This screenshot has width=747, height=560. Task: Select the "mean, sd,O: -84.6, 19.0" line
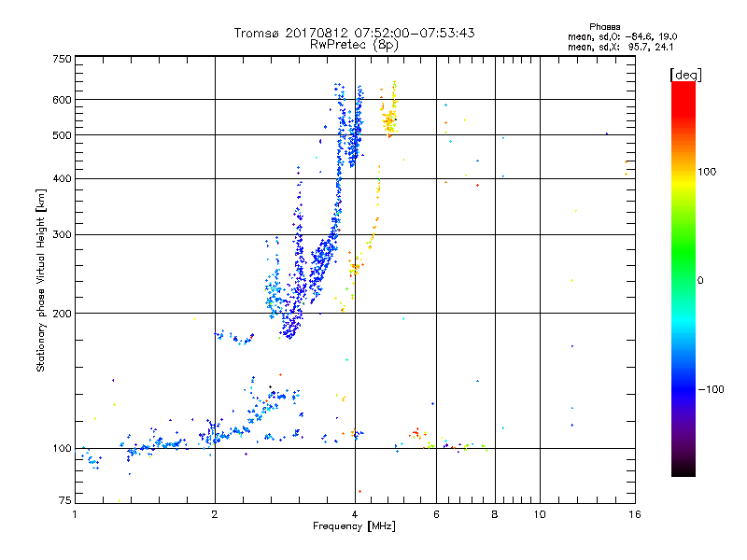point(623,36)
